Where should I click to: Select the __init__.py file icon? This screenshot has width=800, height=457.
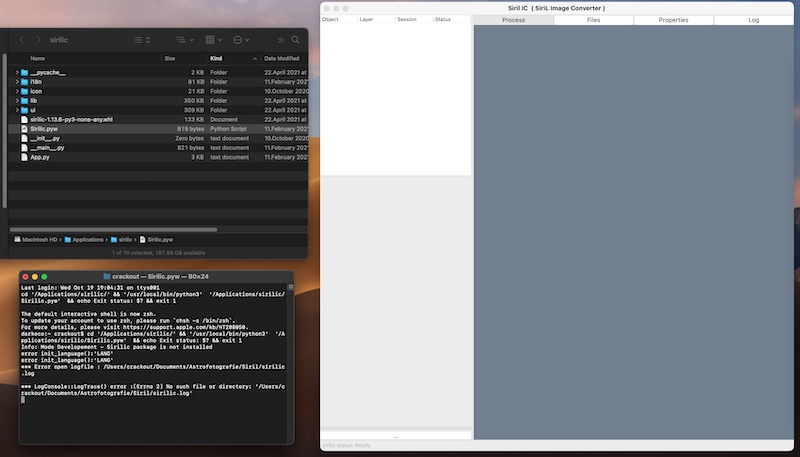[x=24, y=138]
